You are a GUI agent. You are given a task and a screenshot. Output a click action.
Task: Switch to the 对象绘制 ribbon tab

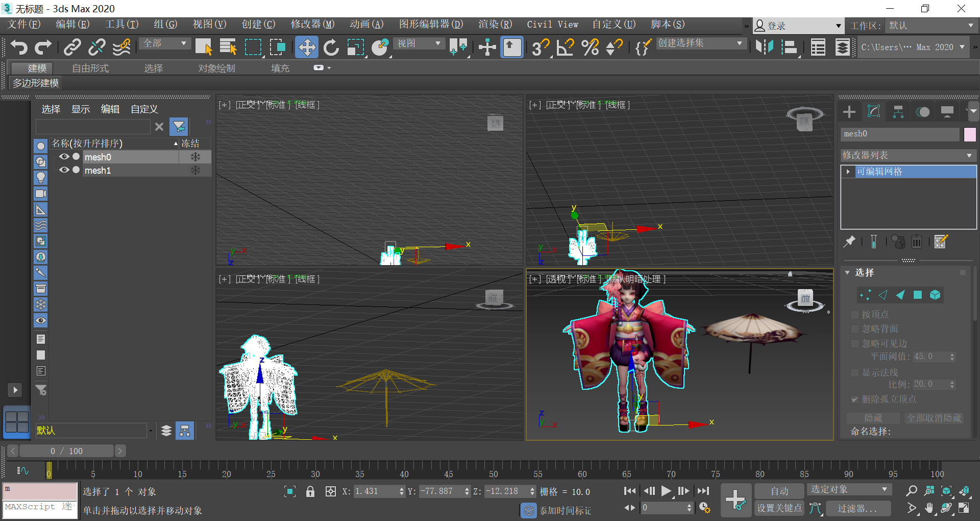(217, 68)
